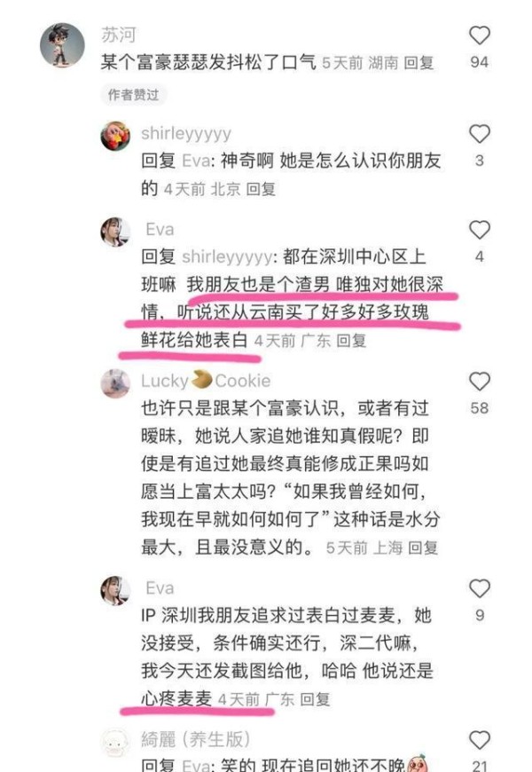Tap 回复 on shirleyyyyy's Beijing comment
532x772 pixels.
pos(261,189)
